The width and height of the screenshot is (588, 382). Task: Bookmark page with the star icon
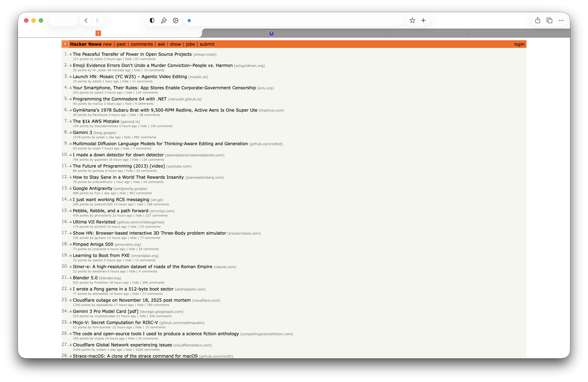(412, 20)
